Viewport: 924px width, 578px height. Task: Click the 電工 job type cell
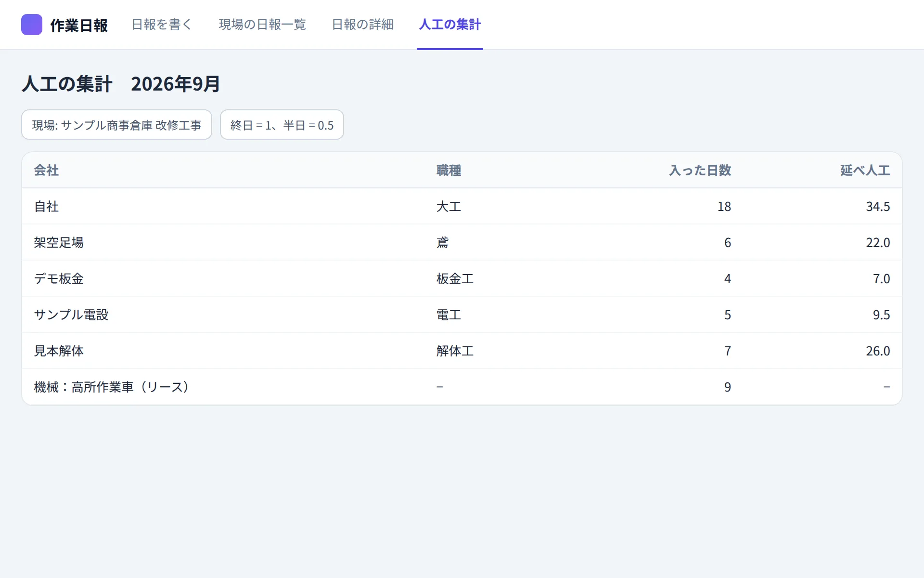[x=449, y=315]
